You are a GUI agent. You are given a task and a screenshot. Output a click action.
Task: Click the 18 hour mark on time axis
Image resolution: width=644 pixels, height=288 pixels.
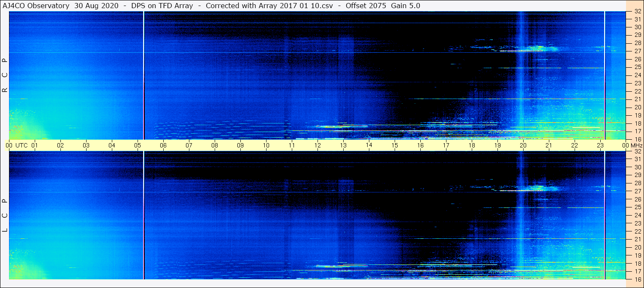[472, 146]
